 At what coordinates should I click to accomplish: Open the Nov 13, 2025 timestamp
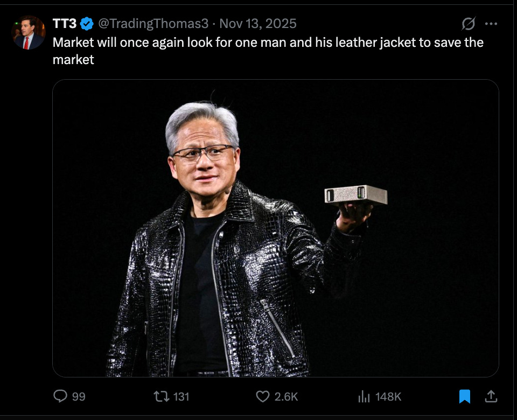coord(258,24)
